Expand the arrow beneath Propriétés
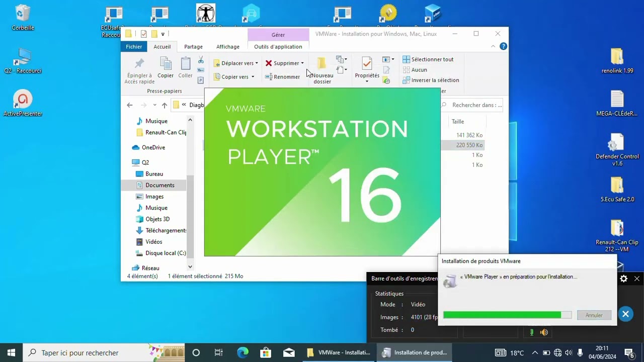Viewport: 644px width, 362px height. coord(367,81)
